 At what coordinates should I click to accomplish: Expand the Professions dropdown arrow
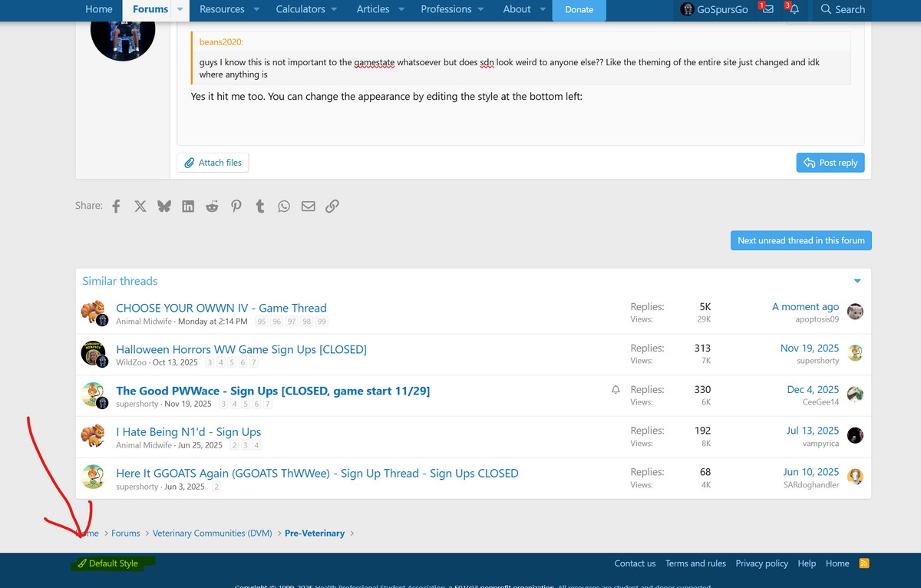pyautogui.click(x=480, y=9)
